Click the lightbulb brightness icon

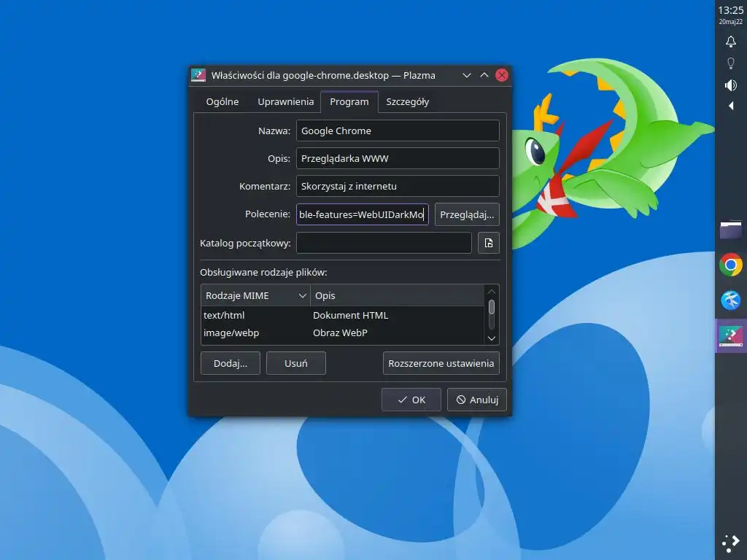click(731, 63)
